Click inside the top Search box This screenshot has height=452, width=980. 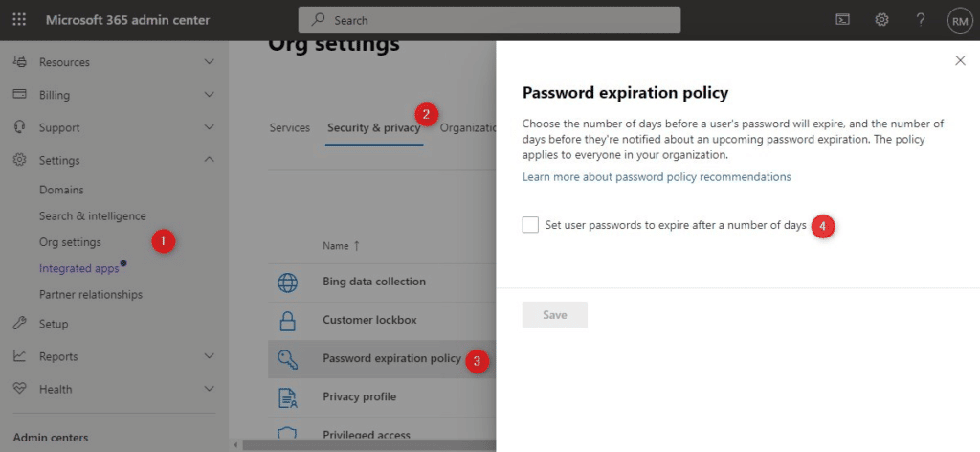[x=489, y=20]
